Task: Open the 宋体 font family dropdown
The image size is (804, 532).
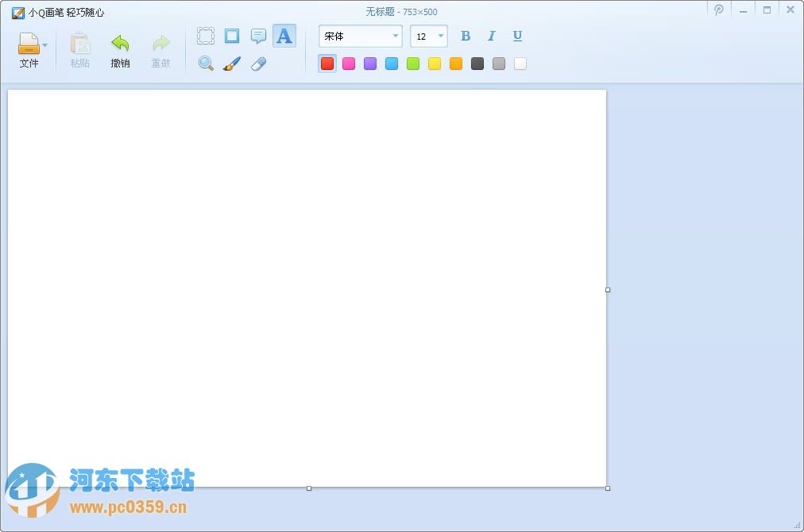Action: 395,36
